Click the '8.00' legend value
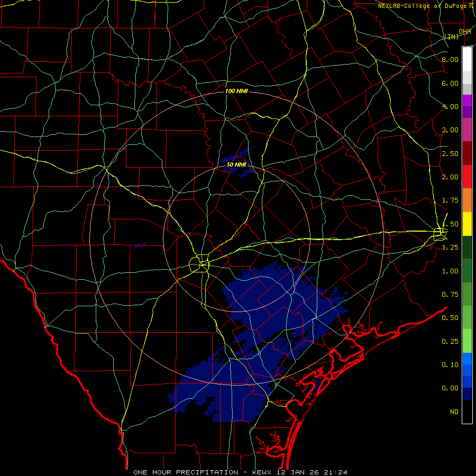The height and width of the screenshot is (476, 476). (450, 59)
